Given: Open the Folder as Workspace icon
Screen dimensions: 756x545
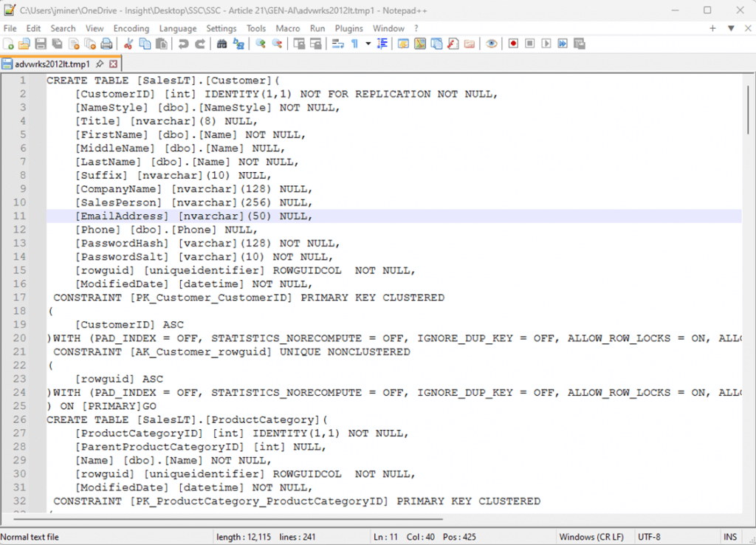Looking at the screenshot, I should (x=469, y=44).
